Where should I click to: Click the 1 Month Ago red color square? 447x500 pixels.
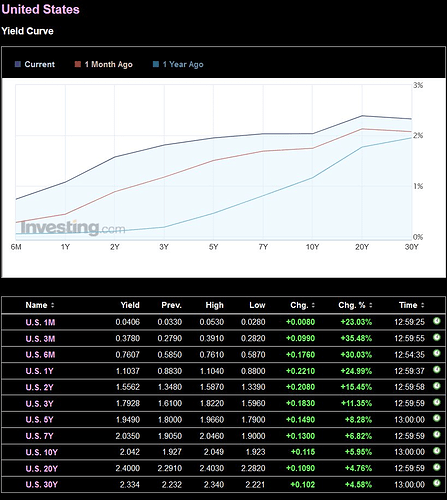78,64
